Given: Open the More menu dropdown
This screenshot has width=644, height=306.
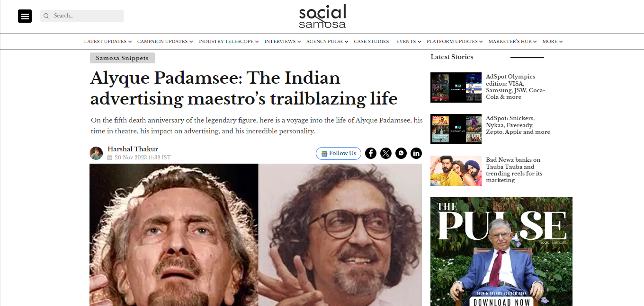Looking at the screenshot, I should tap(552, 42).
